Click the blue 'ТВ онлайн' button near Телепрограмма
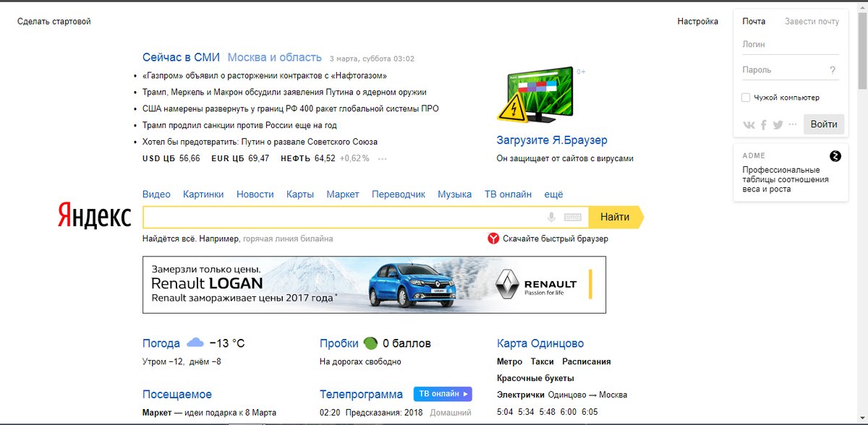 443,394
